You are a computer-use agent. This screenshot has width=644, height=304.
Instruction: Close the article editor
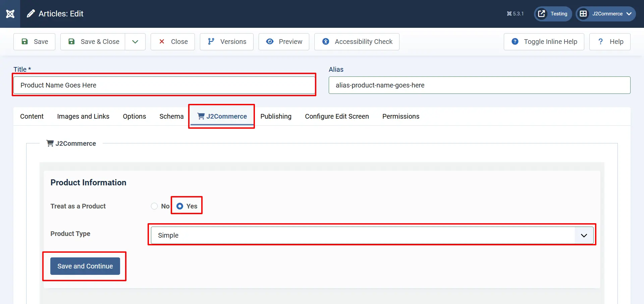pyautogui.click(x=173, y=42)
